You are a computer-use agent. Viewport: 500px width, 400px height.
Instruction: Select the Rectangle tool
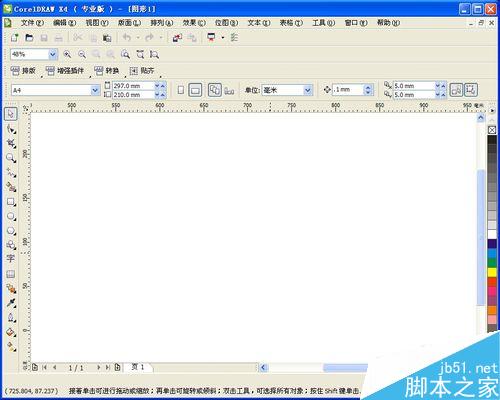pyautogui.click(x=11, y=202)
